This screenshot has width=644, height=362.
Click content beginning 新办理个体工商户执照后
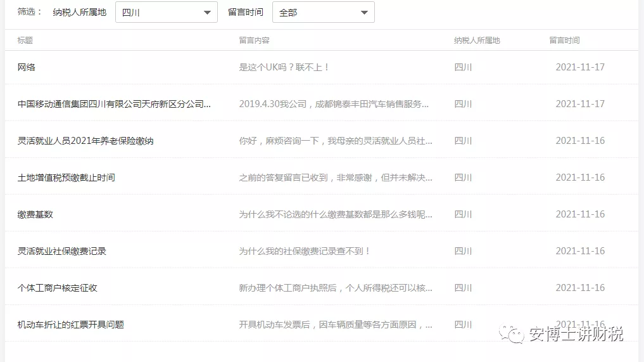coord(336,288)
